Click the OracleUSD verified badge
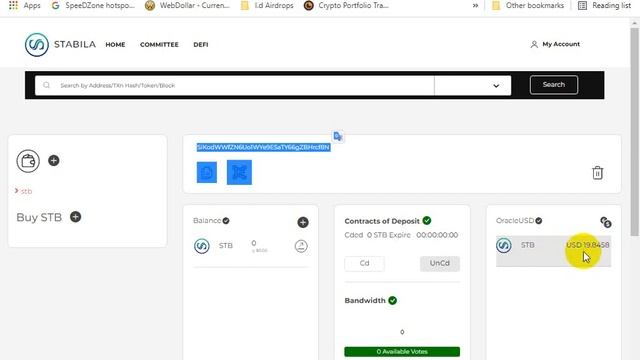Image resolution: width=640 pixels, height=360 pixels. tap(539, 220)
